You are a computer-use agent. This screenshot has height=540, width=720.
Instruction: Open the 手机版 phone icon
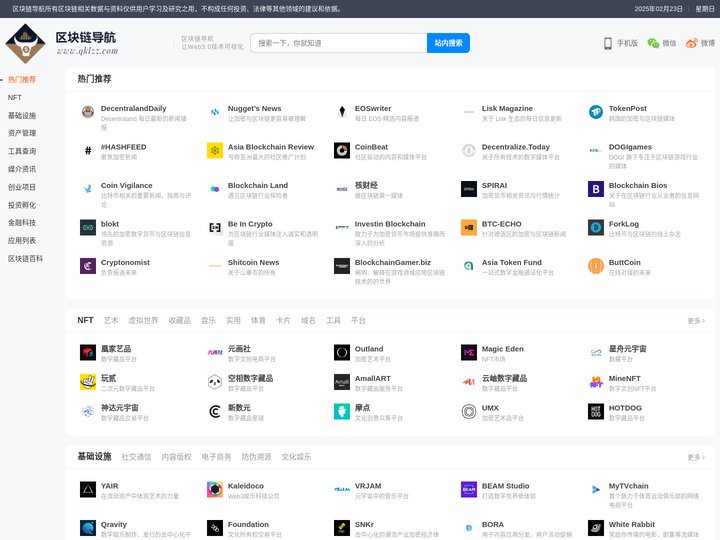click(608, 43)
